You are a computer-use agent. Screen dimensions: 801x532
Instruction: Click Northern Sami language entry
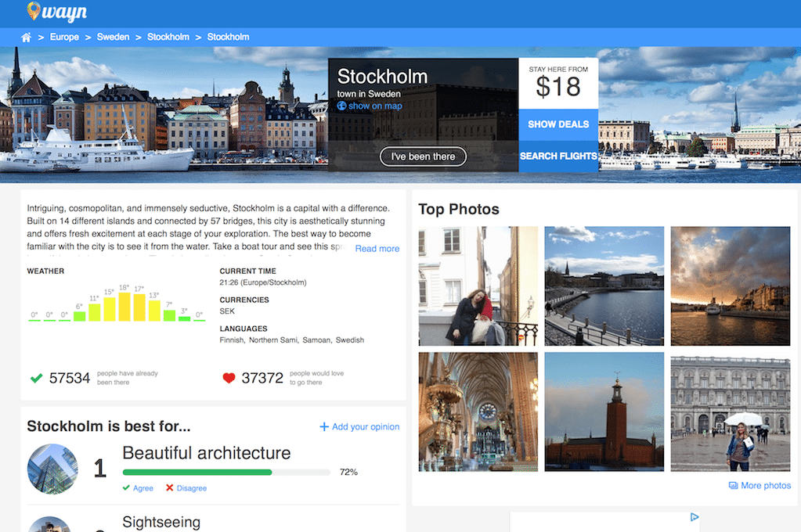273,340
